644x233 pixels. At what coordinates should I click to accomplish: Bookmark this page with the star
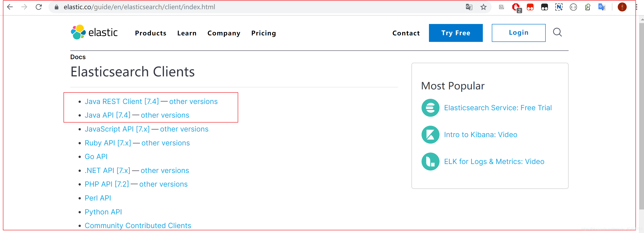pyautogui.click(x=484, y=7)
